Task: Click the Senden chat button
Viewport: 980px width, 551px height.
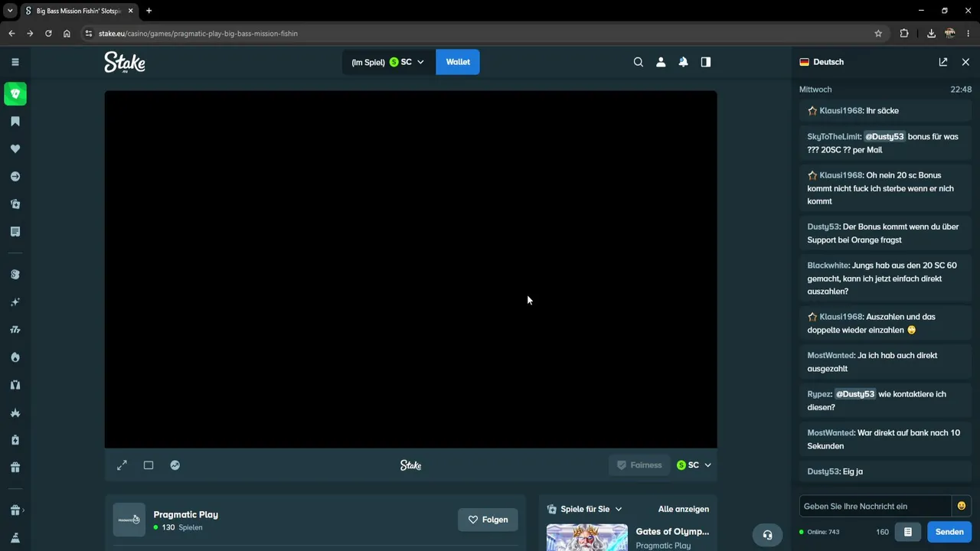Action: [x=949, y=532]
